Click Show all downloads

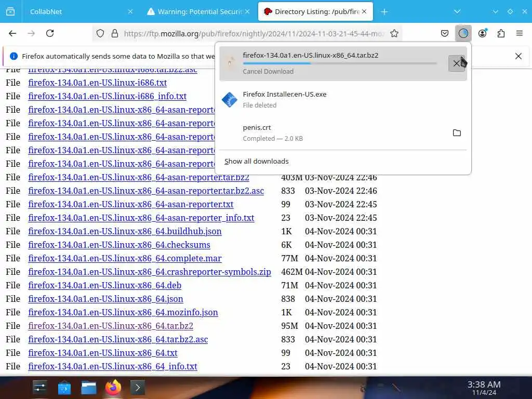(257, 161)
